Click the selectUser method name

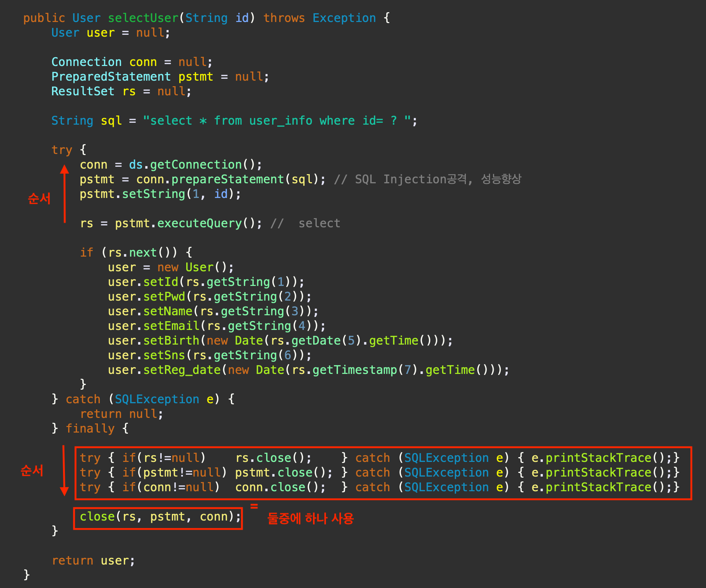[143, 18]
